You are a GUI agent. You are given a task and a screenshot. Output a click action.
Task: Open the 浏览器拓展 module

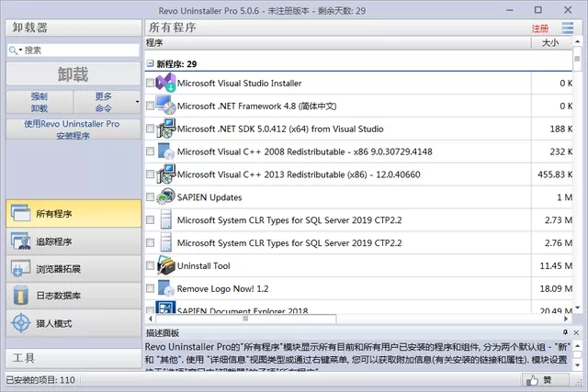(73, 269)
